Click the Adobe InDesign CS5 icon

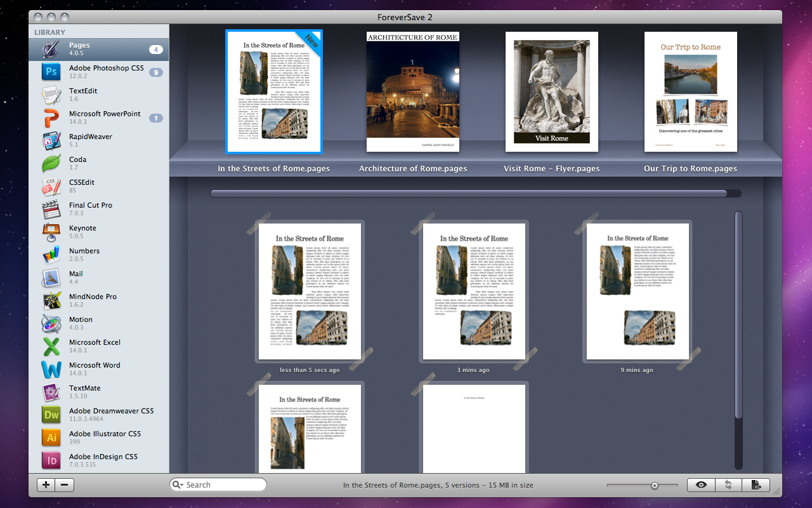coord(51,460)
